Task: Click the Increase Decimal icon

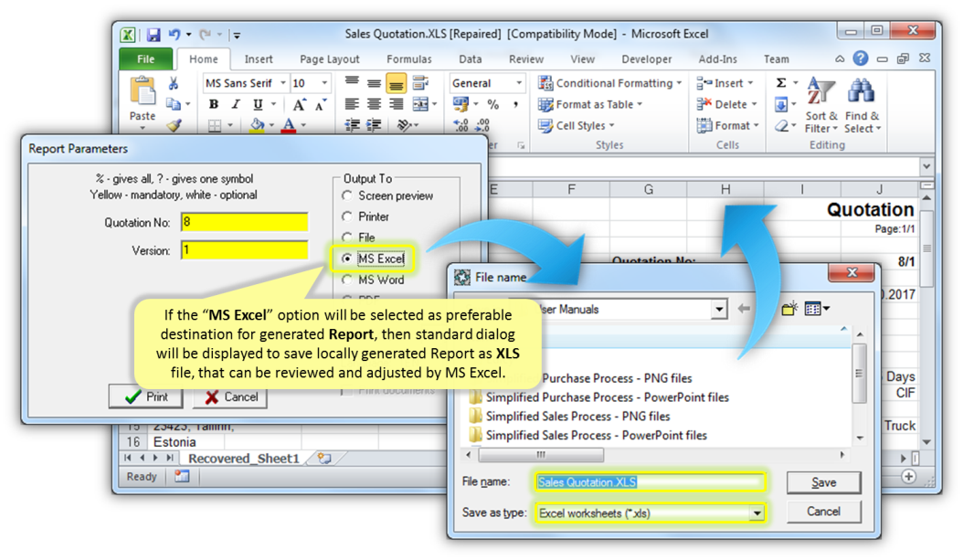Action: coord(460,125)
